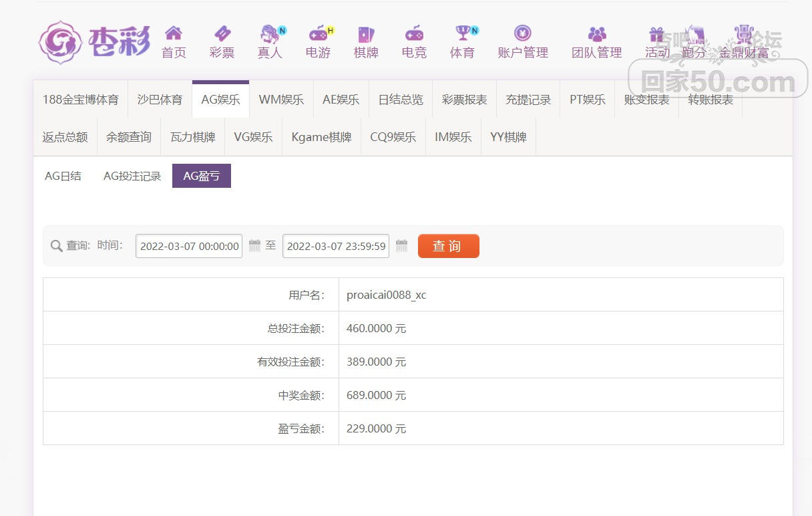This screenshot has width=812, height=516.
Task: Click the 杏彩 site logo
Action: click(x=94, y=41)
